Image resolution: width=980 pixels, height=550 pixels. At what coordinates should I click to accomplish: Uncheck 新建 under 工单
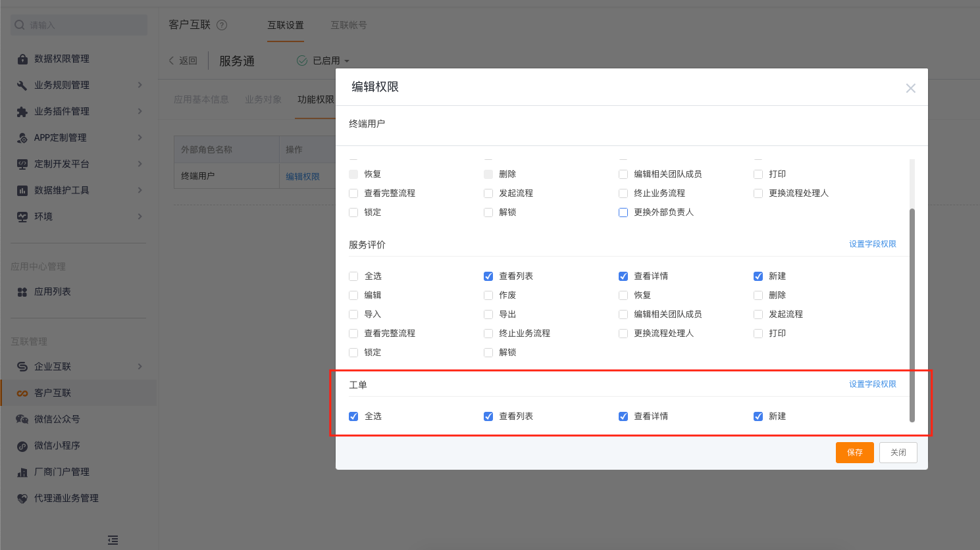(758, 416)
